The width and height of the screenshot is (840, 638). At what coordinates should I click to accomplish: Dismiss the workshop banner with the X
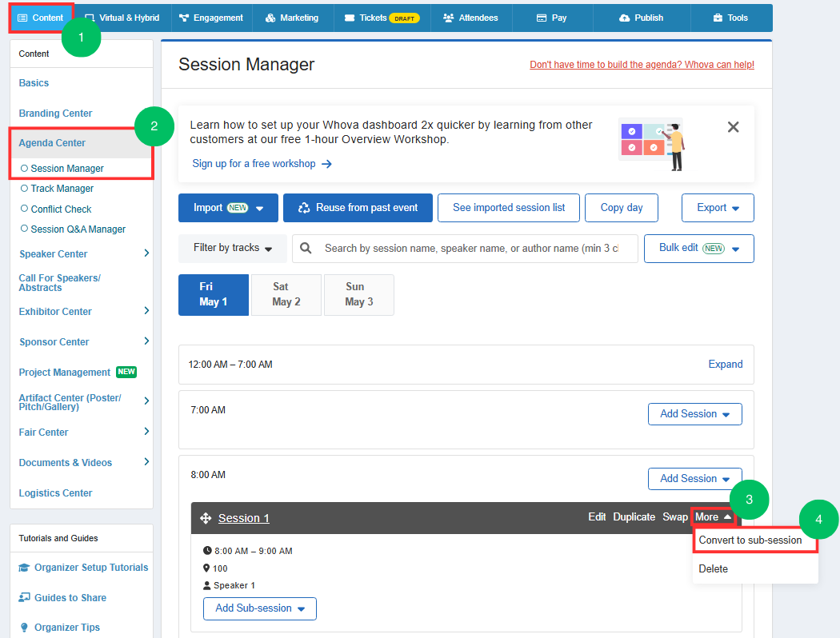point(733,127)
